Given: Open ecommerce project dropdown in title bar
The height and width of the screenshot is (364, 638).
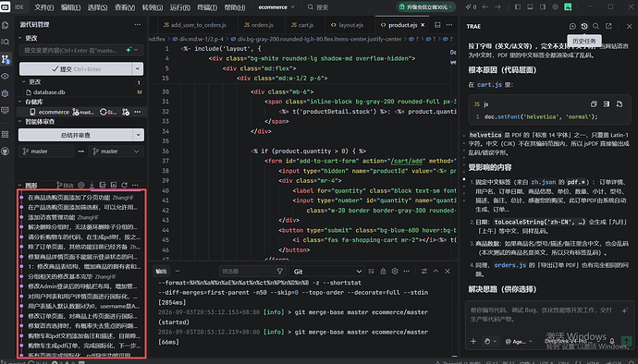Looking at the screenshot, I should pos(276,6).
